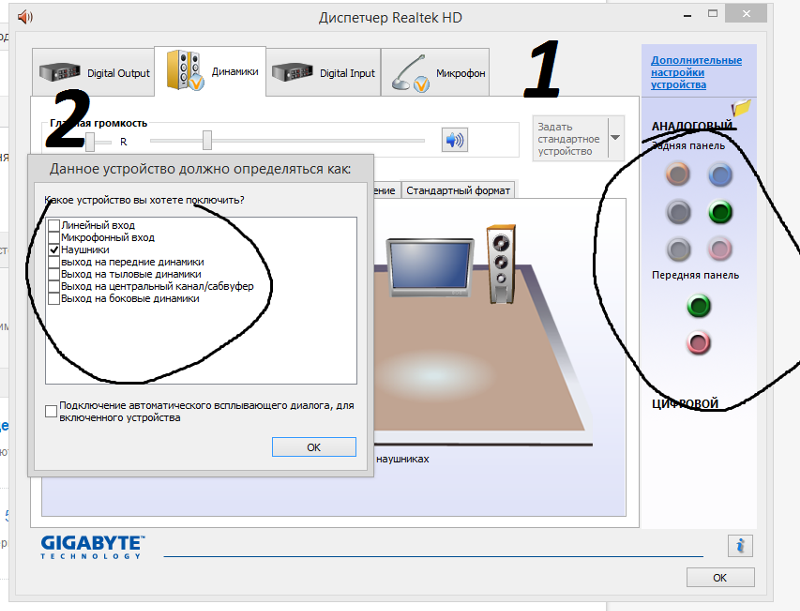Select the Динамики tab
The height and width of the screenshot is (611, 800).
[210, 71]
